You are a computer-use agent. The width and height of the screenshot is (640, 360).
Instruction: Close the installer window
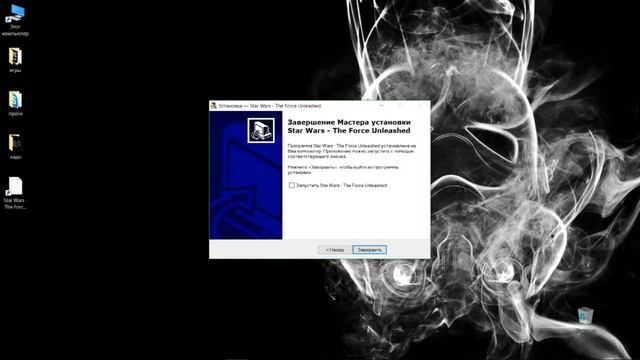point(420,106)
